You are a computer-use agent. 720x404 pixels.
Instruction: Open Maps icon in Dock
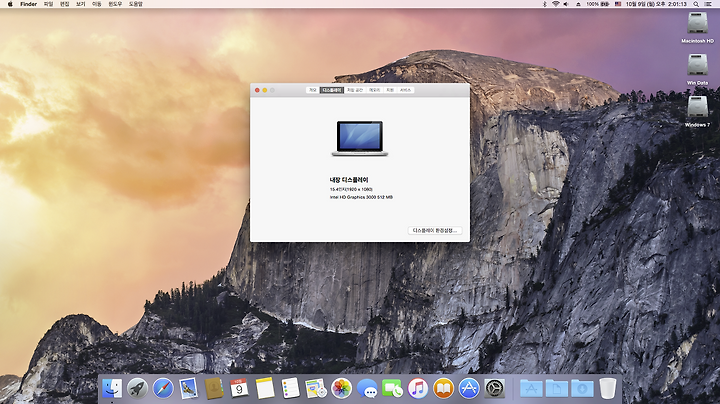click(316, 388)
